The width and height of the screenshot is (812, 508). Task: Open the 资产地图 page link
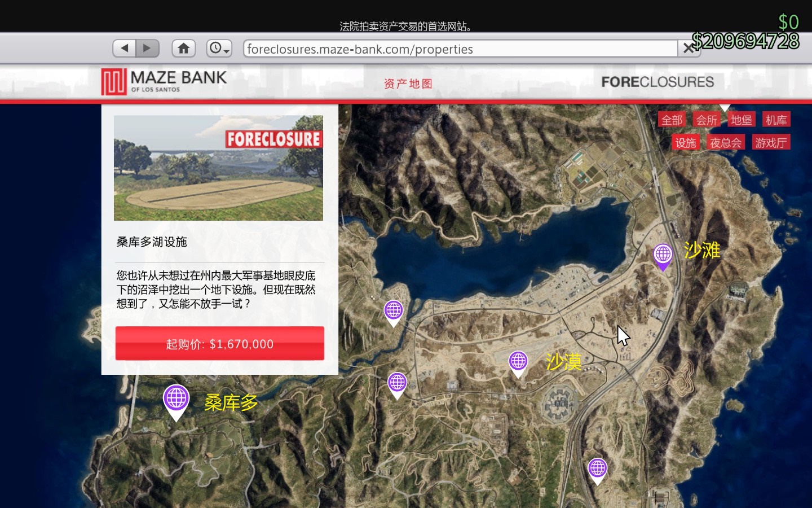tap(408, 84)
